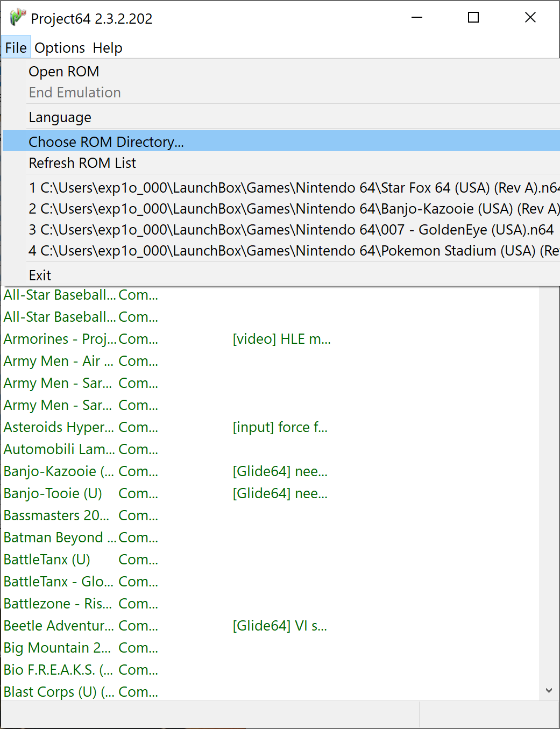The height and width of the screenshot is (729, 560).
Task: Select Battlezone - Ris... ROM row
Action: click(270, 604)
